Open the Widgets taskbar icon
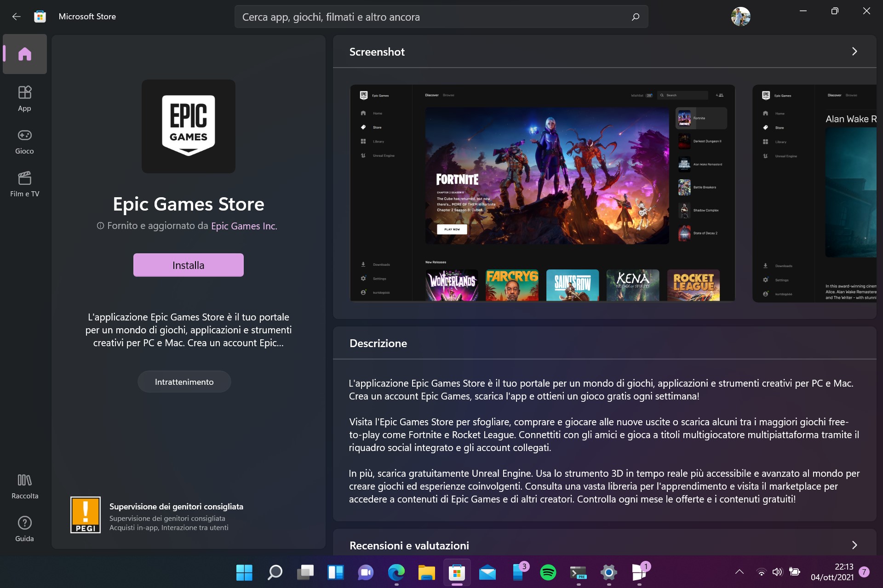 335,572
